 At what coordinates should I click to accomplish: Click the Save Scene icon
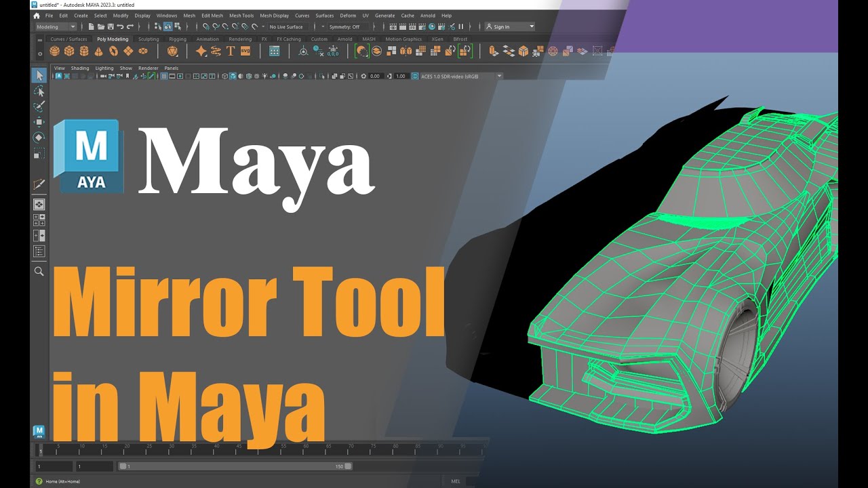pos(111,26)
